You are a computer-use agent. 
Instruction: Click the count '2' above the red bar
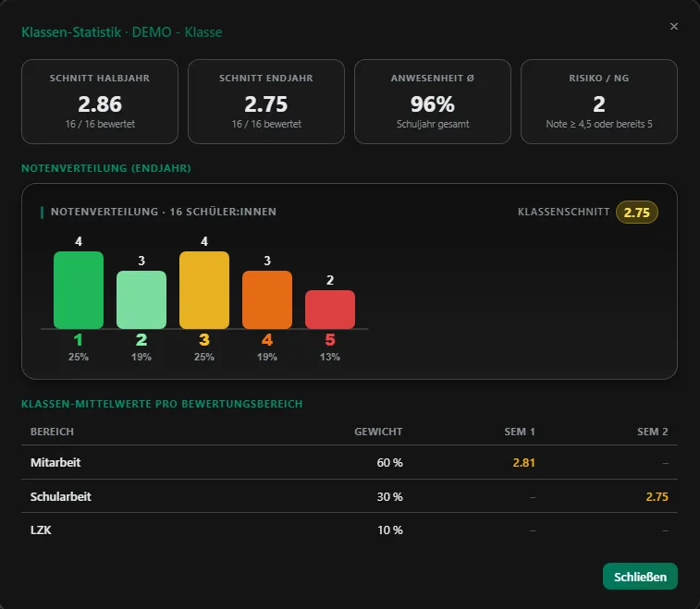click(330, 280)
